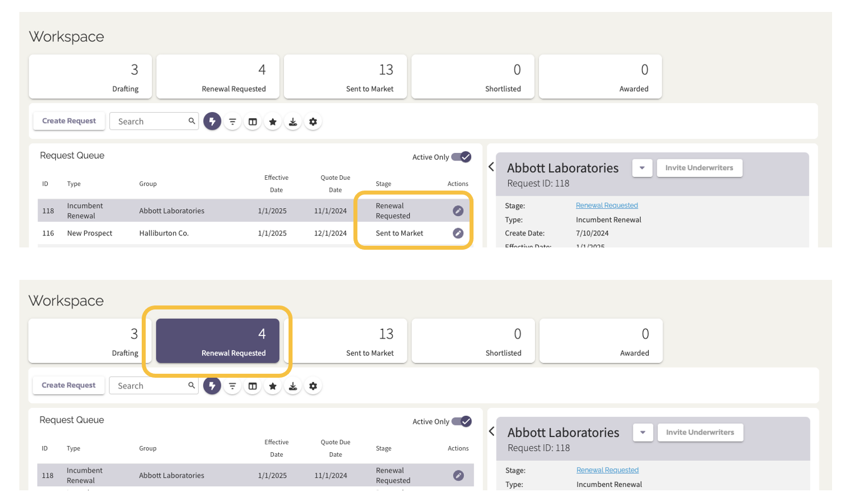Click the star favorites icon in the lower workspace toolbar

(273, 386)
